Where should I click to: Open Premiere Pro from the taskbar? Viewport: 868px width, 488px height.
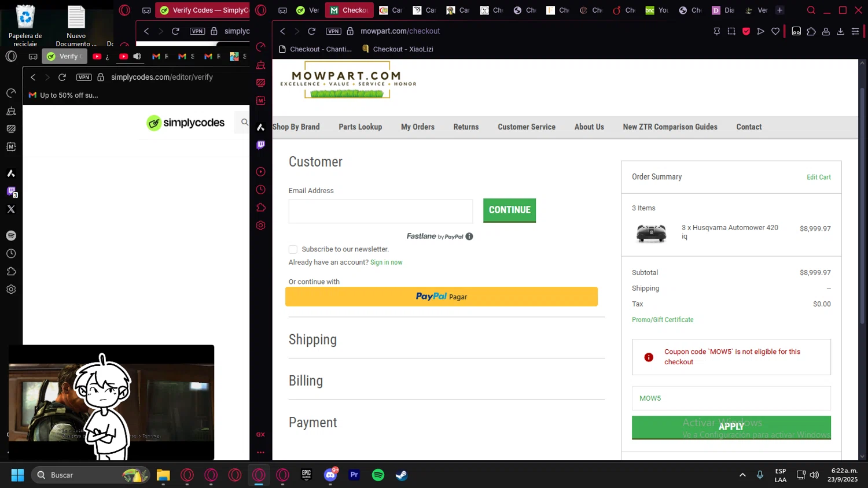(x=354, y=475)
